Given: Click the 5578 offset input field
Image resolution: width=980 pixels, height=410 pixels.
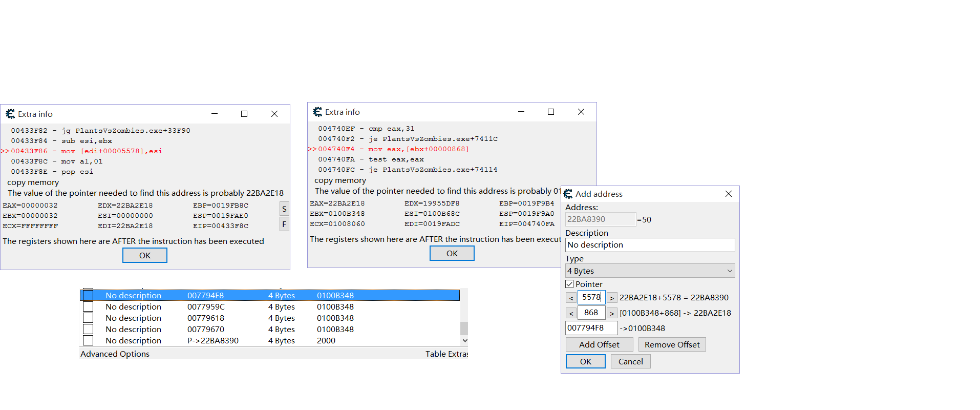Looking at the screenshot, I should click(x=591, y=297).
